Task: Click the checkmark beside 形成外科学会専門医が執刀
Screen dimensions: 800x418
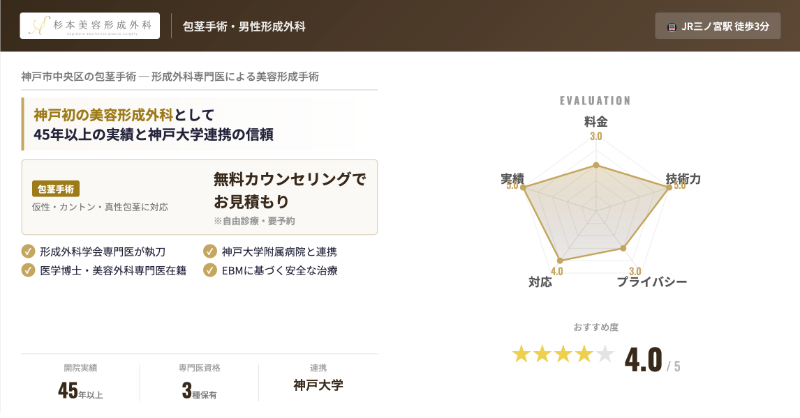Action: click(28, 251)
